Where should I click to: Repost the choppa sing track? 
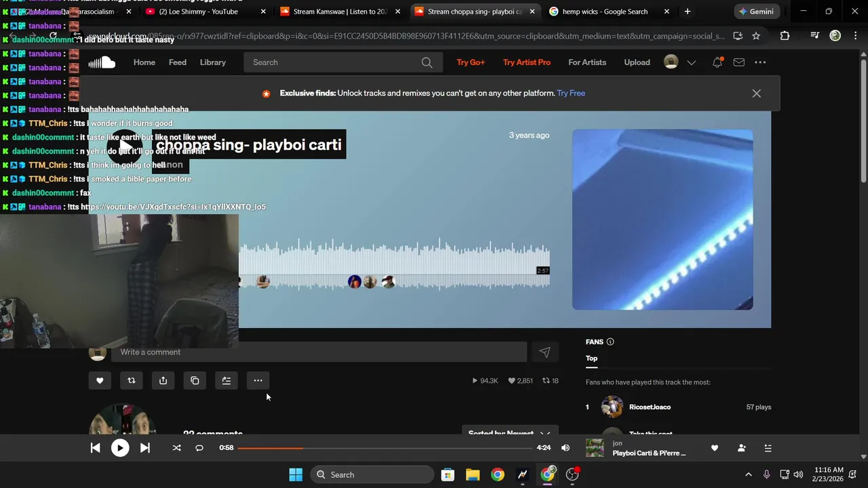[132, 380]
